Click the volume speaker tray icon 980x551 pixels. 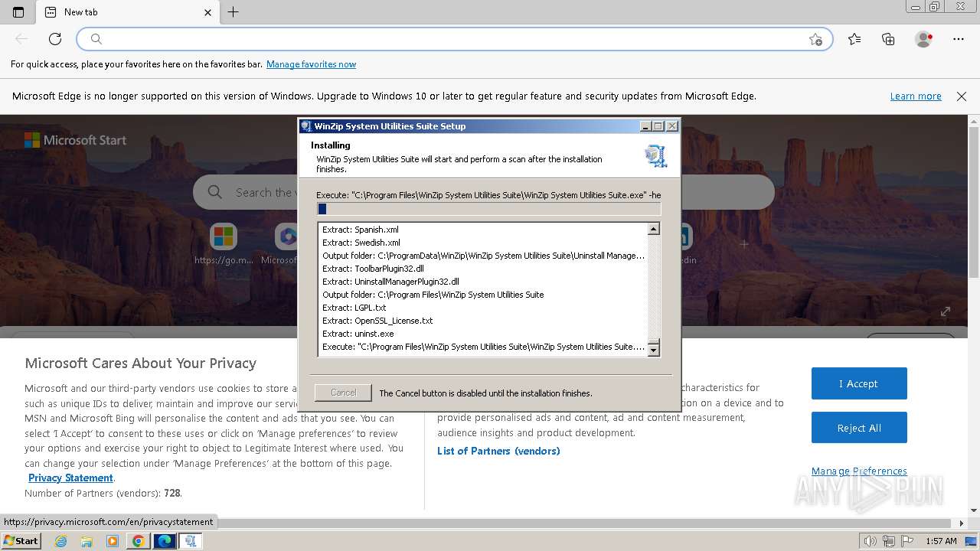pos(870,541)
